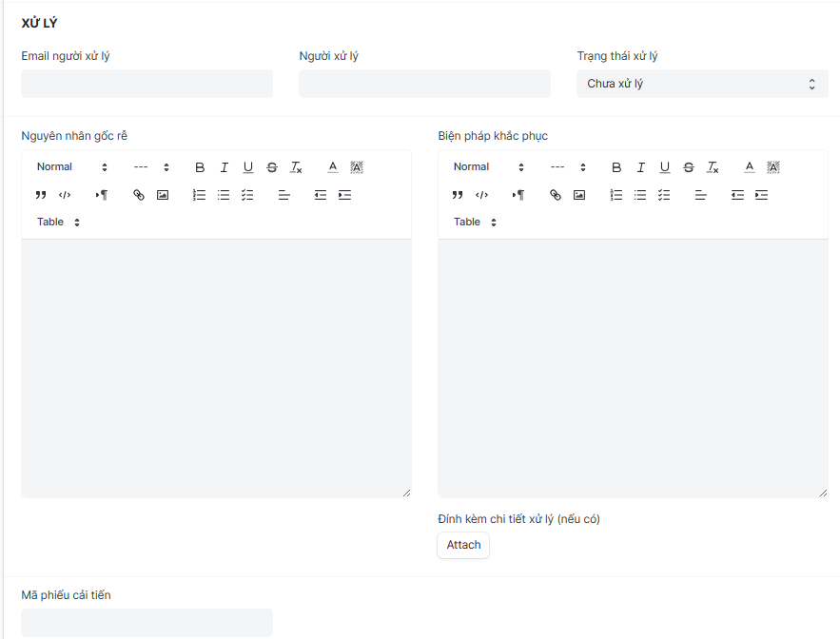Open text alignment picker in Nguyên nhân gốc rễ
Image resolution: width=840 pixels, height=639 pixels.
[x=284, y=195]
